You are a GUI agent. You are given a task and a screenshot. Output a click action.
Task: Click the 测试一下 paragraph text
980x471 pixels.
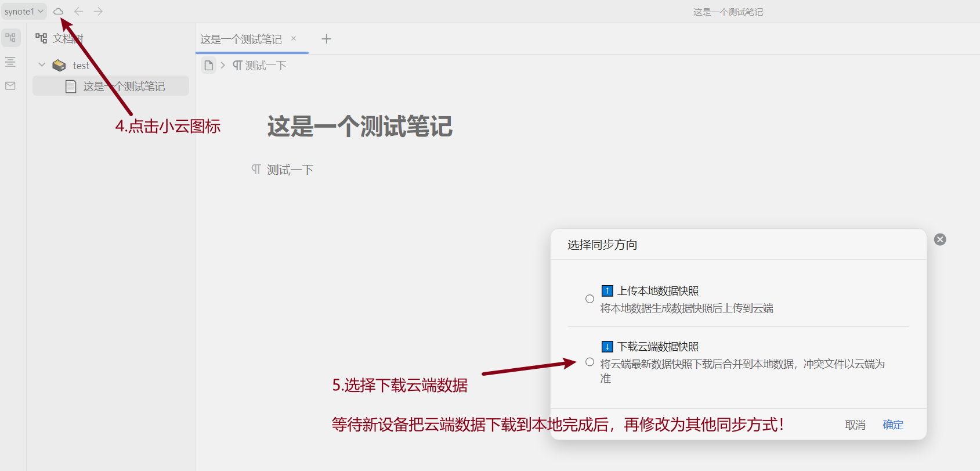point(290,170)
